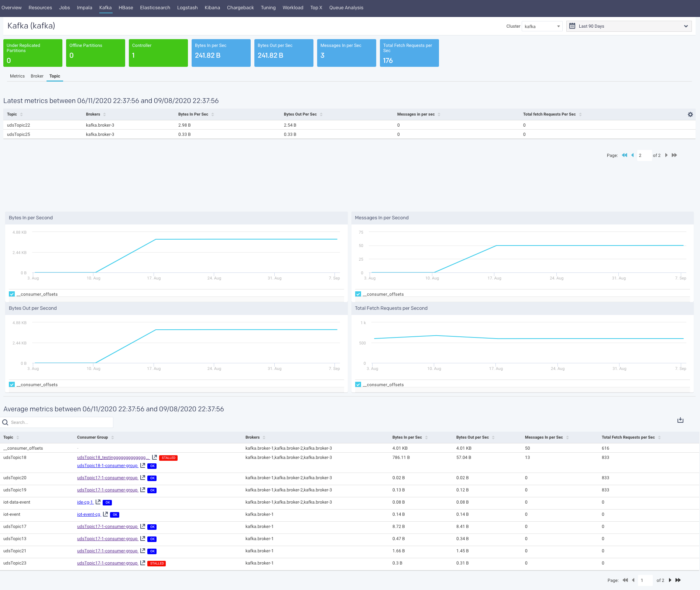Open external link icon for udsTopic18-1-consumer-group
Screen dimensions: 700x590
point(143,465)
